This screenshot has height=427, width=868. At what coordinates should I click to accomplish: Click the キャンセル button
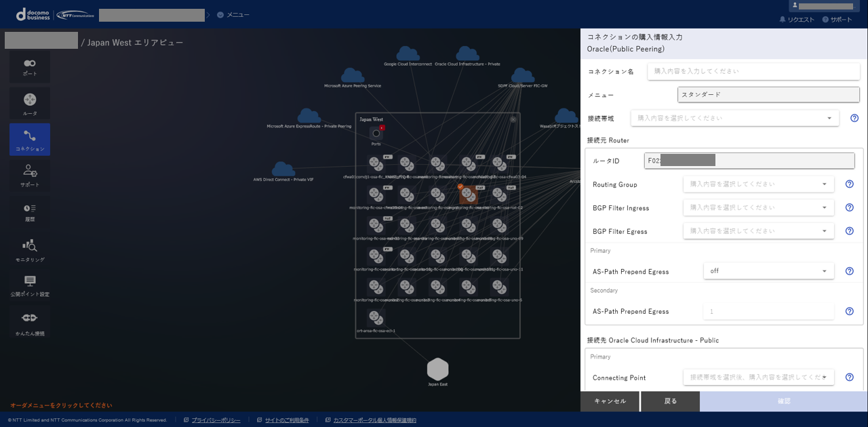click(x=610, y=401)
